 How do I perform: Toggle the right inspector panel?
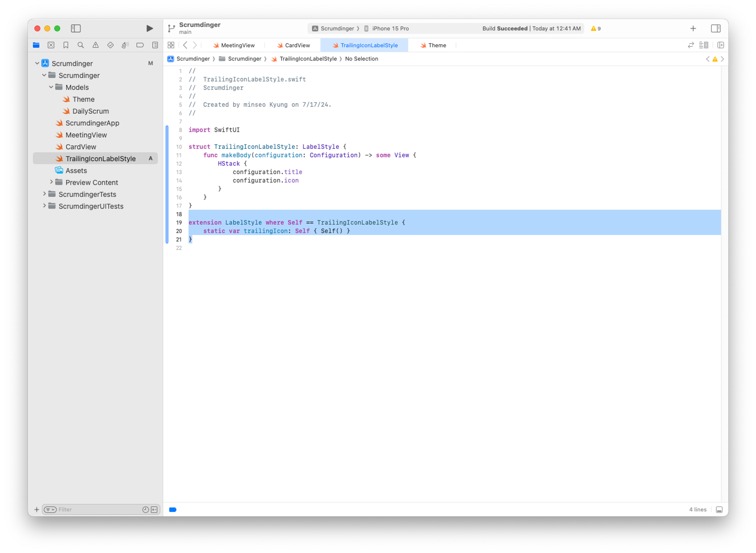tap(716, 28)
